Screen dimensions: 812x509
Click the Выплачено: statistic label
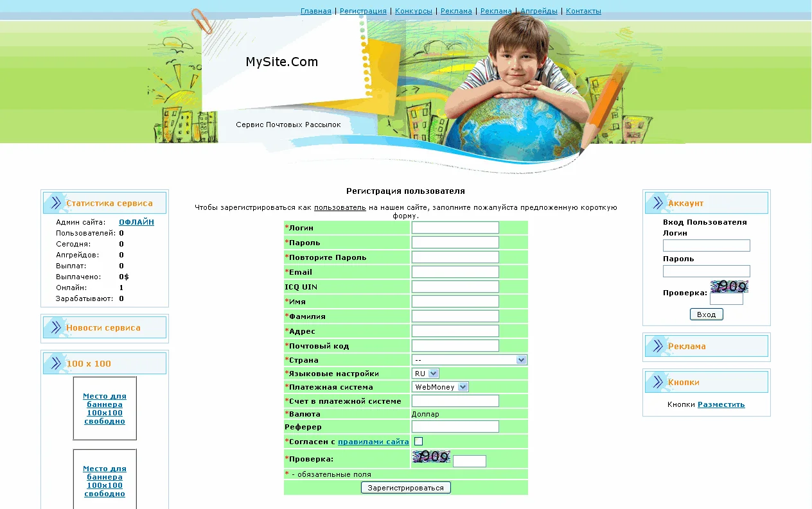tap(78, 277)
